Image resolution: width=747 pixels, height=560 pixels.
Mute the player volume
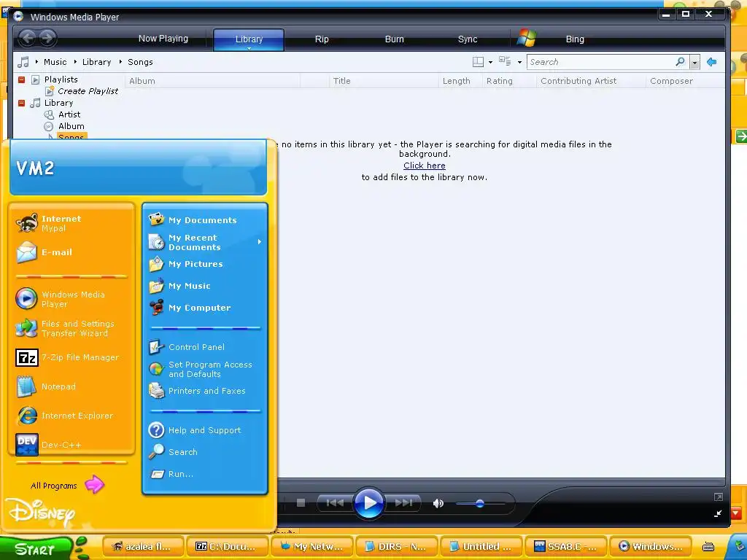pyautogui.click(x=438, y=503)
